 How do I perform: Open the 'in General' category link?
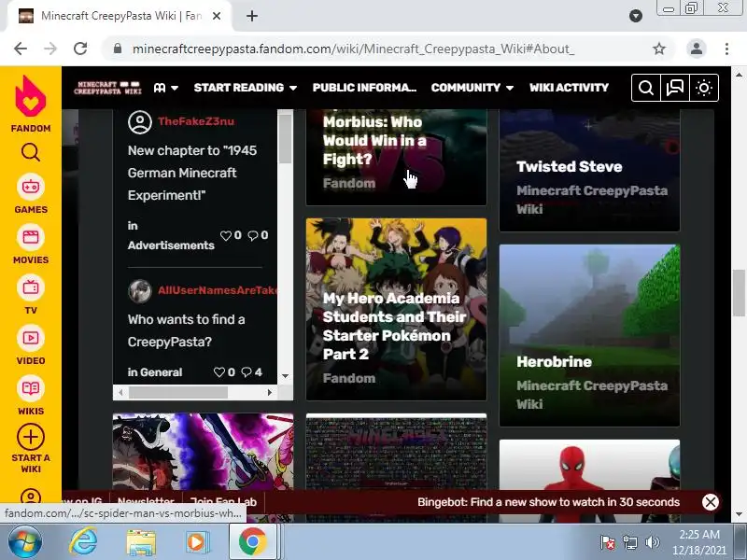pyautogui.click(x=155, y=372)
